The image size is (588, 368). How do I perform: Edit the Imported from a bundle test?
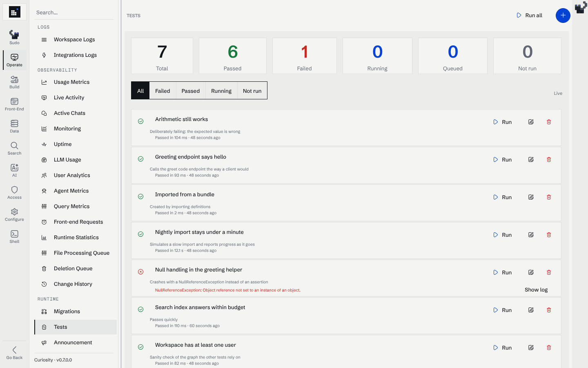pyautogui.click(x=531, y=197)
